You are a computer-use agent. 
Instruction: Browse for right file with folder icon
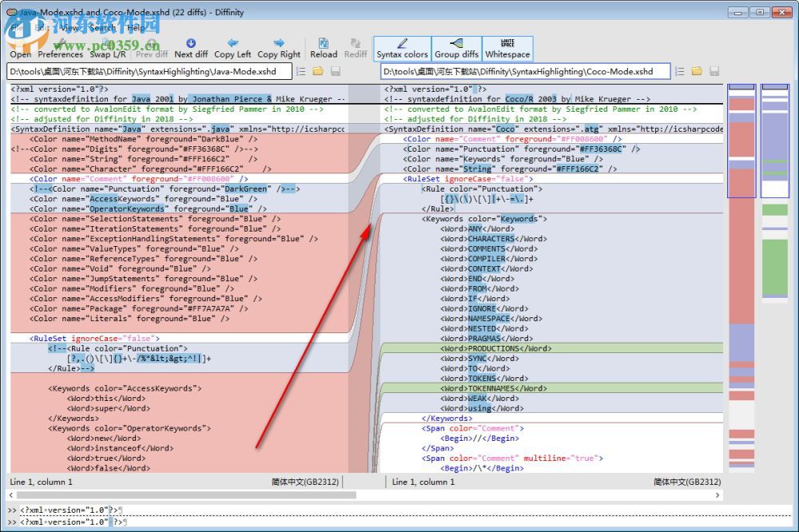pyautogui.click(x=697, y=71)
